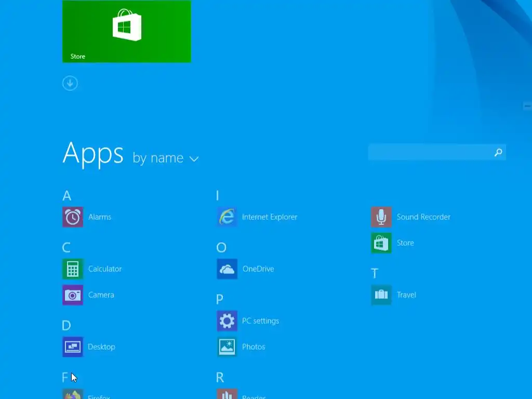Open the OneDrive cloud icon

227,269
